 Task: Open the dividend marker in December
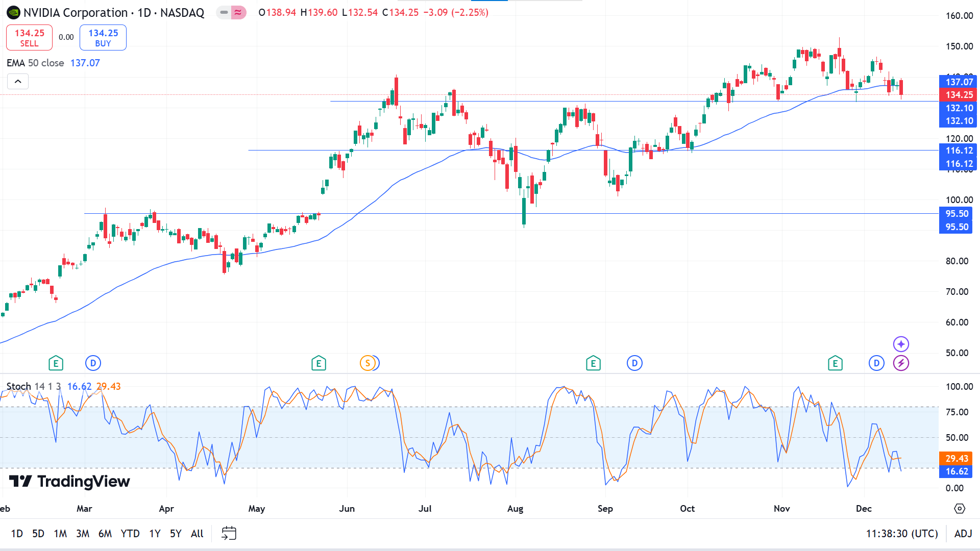pos(876,363)
